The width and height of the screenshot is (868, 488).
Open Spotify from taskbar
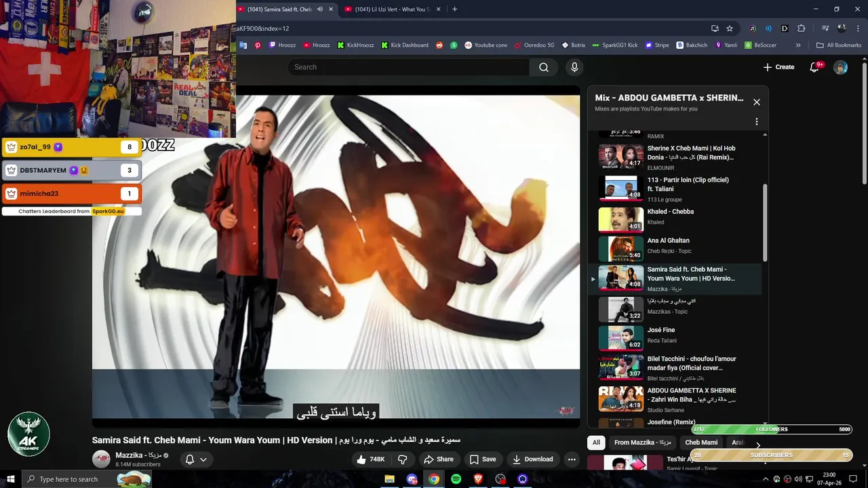[x=456, y=479]
